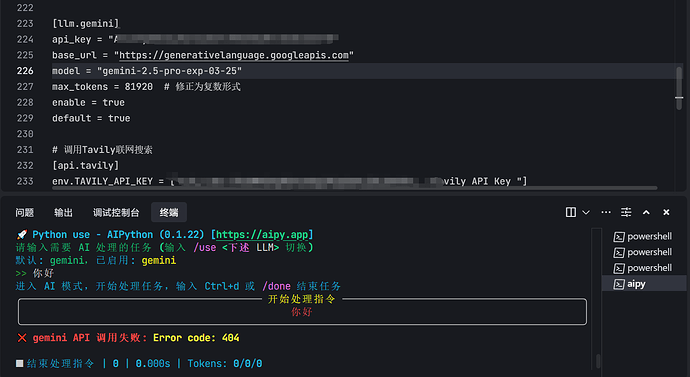
Task: Click the max_tokens value 81920
Action: click(139, 87)
